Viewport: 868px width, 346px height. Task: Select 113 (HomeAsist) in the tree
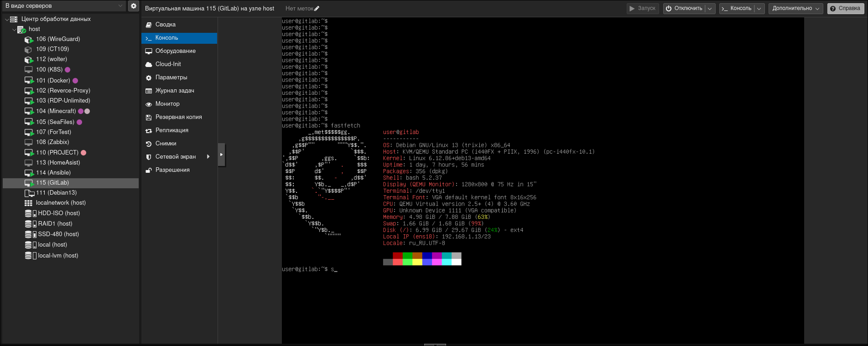[71, 163]
